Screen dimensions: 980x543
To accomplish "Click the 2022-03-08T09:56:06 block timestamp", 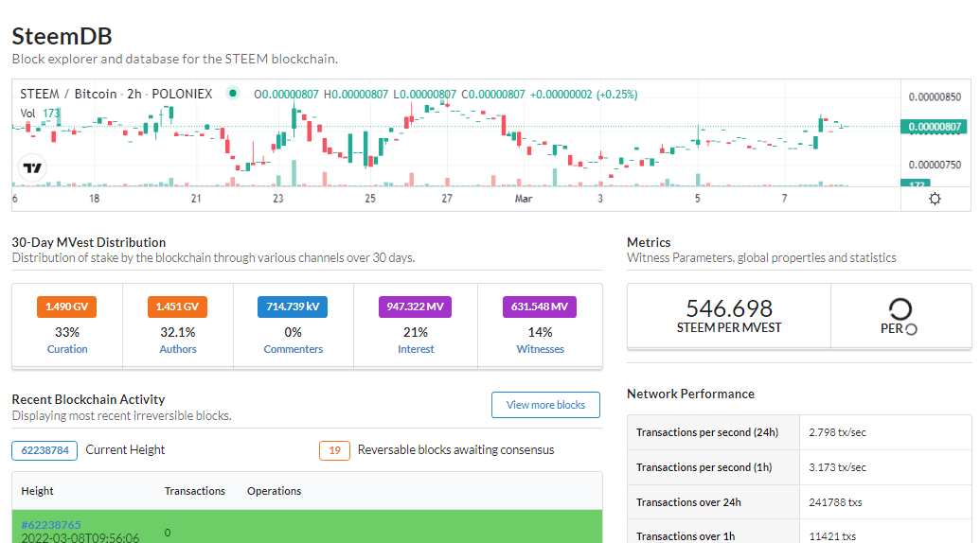I will point(80,537).
